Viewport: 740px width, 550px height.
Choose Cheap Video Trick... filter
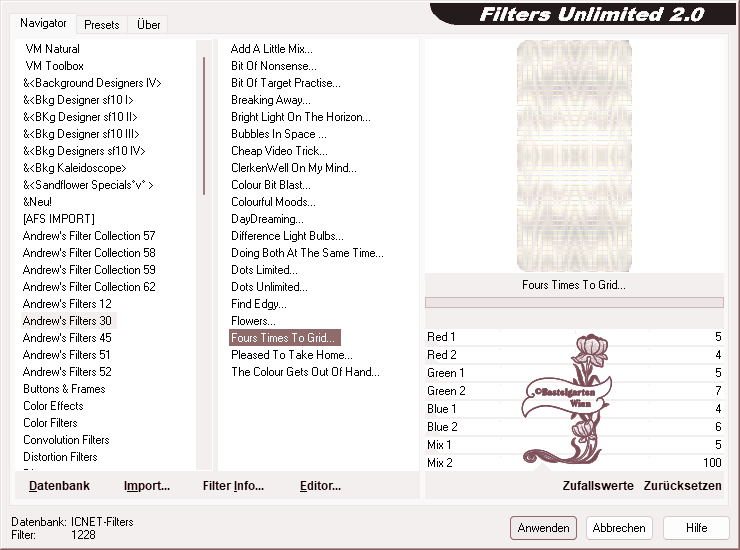[279, 151]
